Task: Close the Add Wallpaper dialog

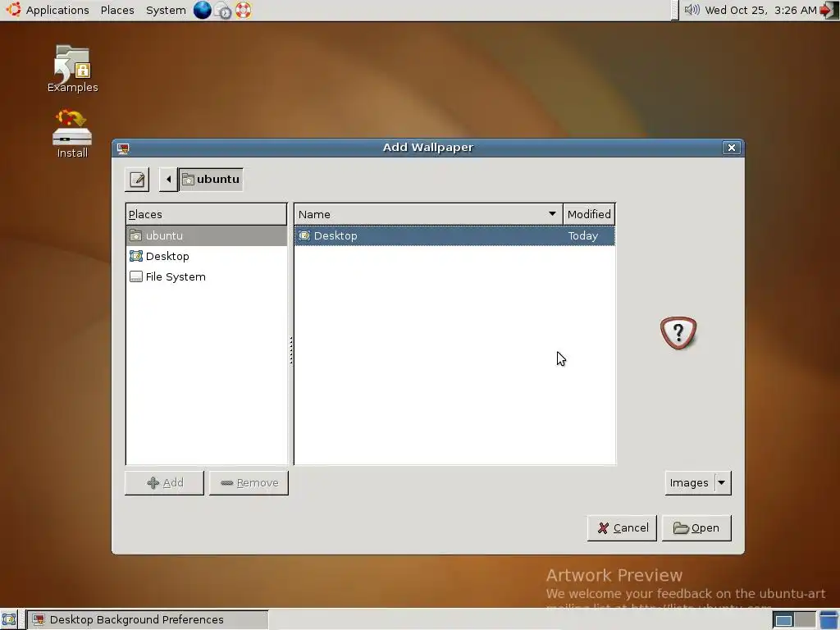Action: (731, 148)
